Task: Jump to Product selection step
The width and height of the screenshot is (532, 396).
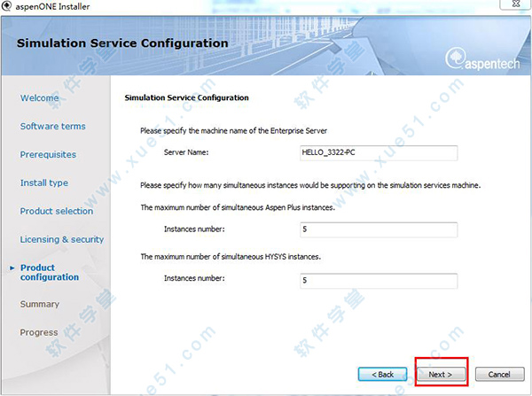Action: click(x=57, y=211)
